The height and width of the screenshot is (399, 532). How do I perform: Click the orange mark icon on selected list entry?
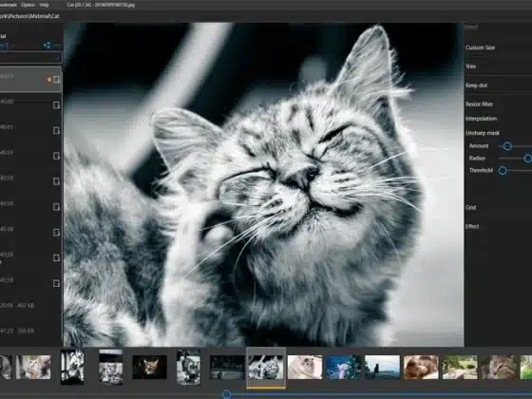[x=48, y=80]
